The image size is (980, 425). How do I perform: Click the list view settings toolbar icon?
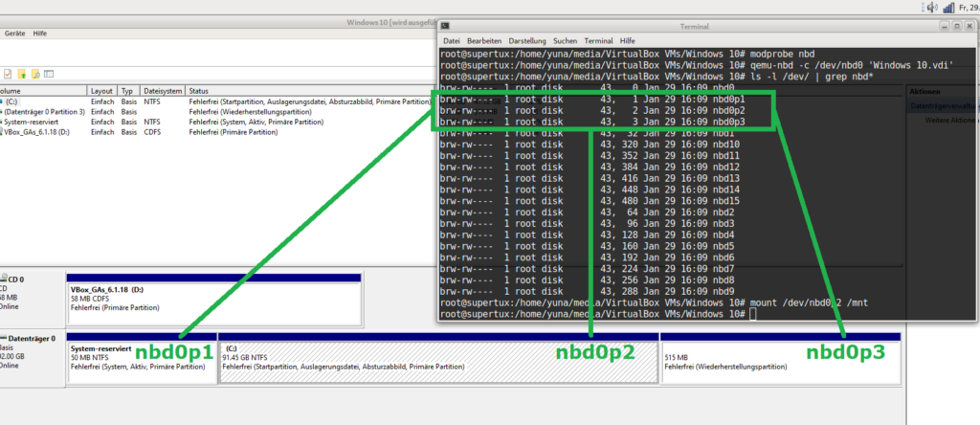point(49,74)
